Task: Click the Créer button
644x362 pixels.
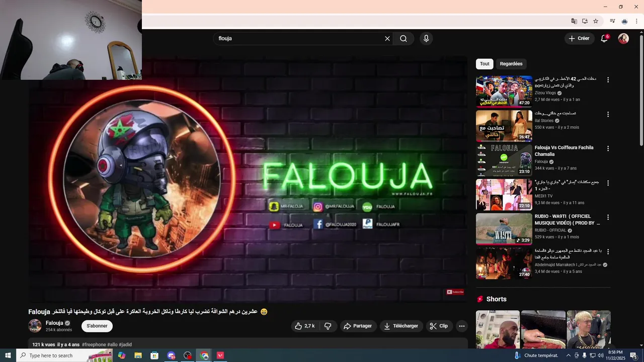Action: pyautogui.click(x=579, y=39)
